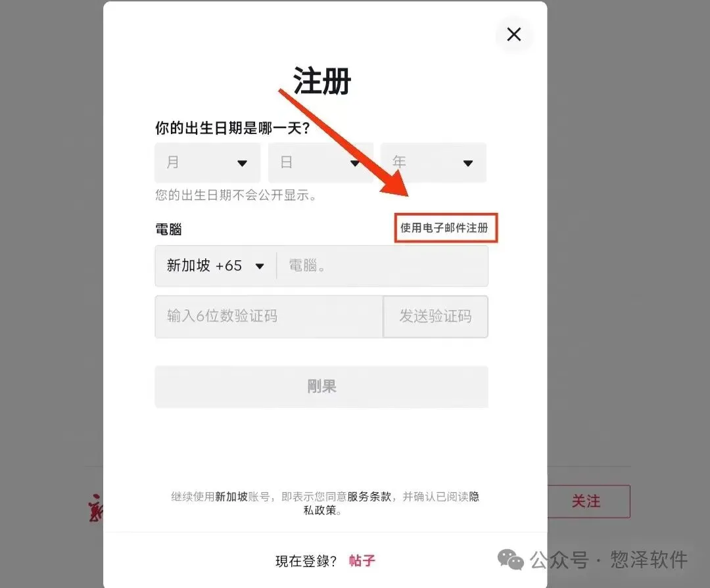This screenshot has height=588, width=710.
Task: Open the 月 month dropdown
Action: pyautogui.click(x=207, y=162)
